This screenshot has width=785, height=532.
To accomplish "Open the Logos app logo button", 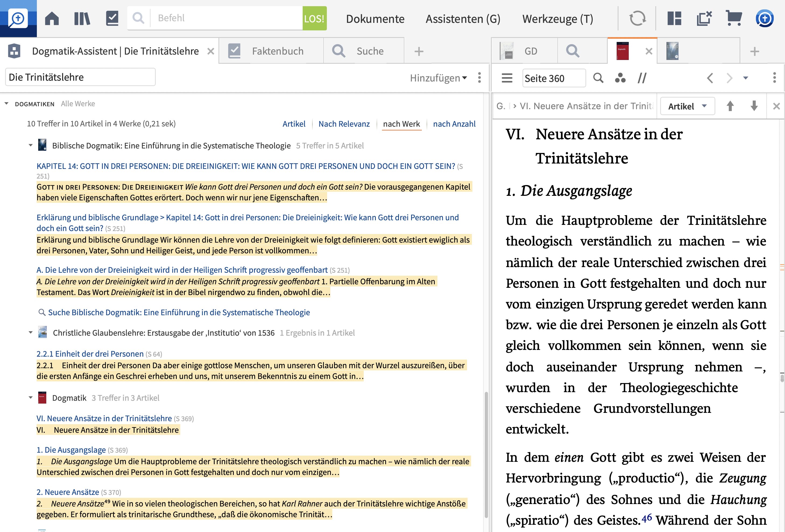I will [x=18, y=18].
